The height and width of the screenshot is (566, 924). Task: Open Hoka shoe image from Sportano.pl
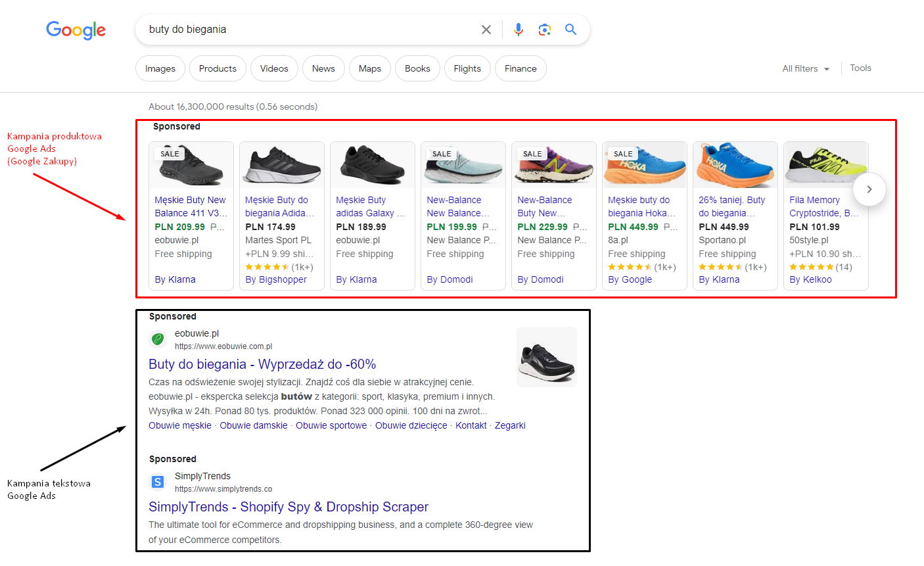[x=735, y=165]
